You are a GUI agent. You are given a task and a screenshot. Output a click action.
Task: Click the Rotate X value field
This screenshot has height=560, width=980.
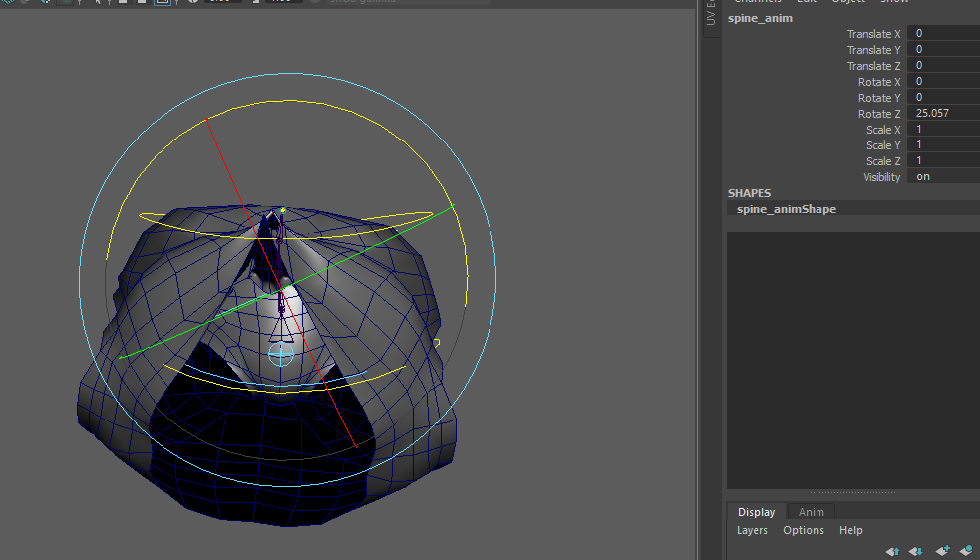click(x=943, y=81)
